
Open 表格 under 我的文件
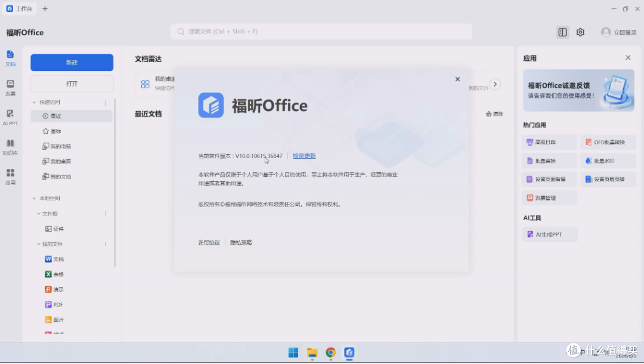54,274
